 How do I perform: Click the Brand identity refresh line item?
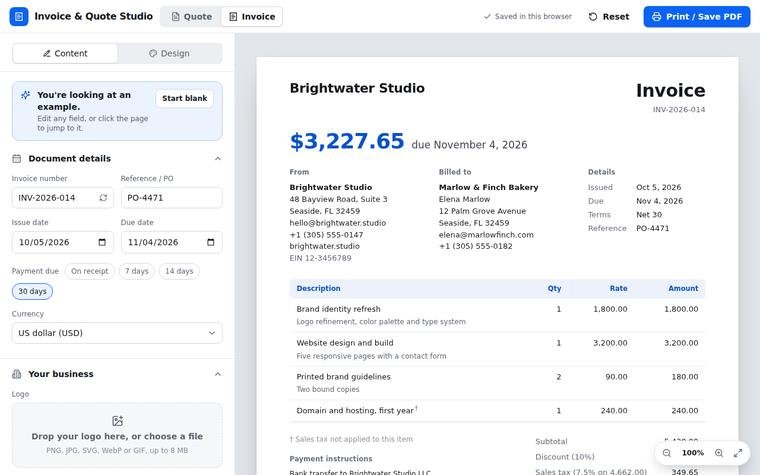tap(338, 309)
